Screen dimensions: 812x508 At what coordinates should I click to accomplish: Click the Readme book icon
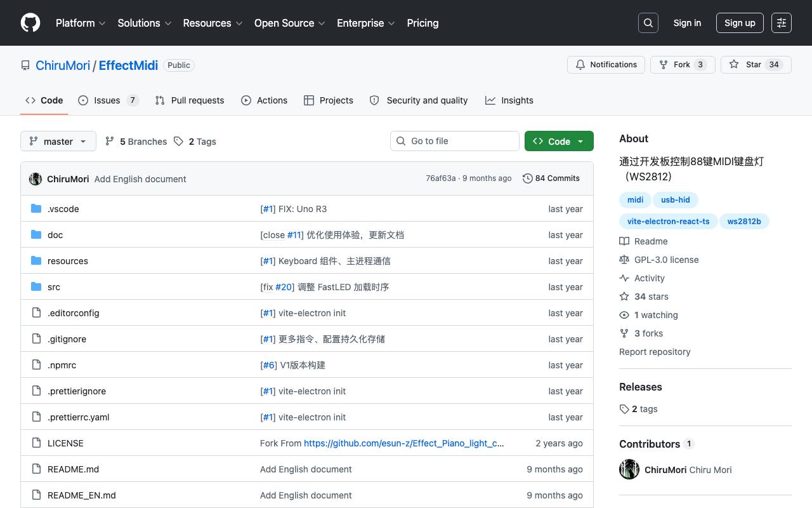[x=624, y=241]
